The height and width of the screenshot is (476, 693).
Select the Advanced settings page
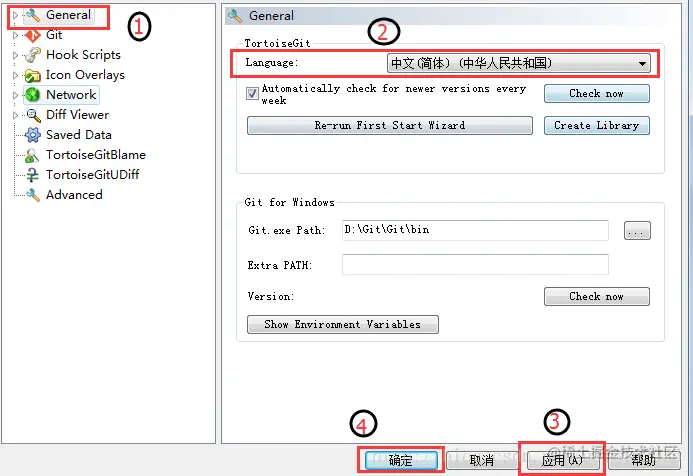(74, 195)
